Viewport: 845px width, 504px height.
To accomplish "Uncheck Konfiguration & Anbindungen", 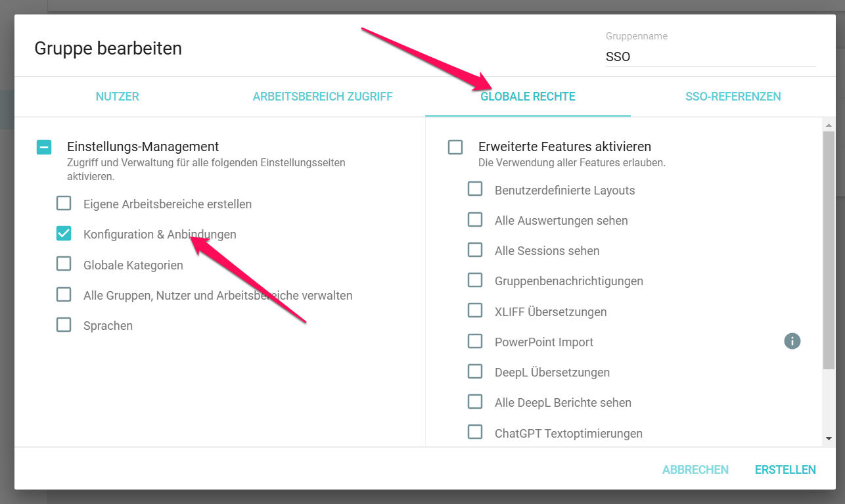I will click(x=64, y=233).
